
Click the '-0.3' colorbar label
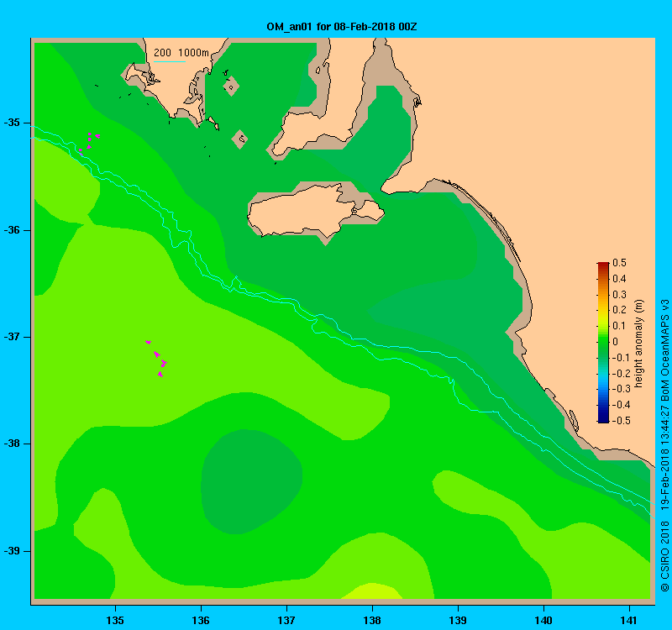[x=620, y=389]
